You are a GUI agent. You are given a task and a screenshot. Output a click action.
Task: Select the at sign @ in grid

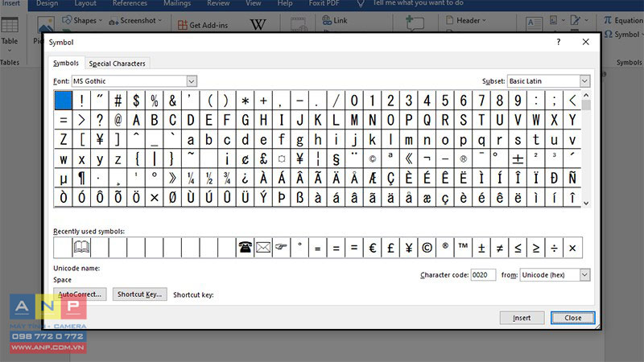[118, 120]
